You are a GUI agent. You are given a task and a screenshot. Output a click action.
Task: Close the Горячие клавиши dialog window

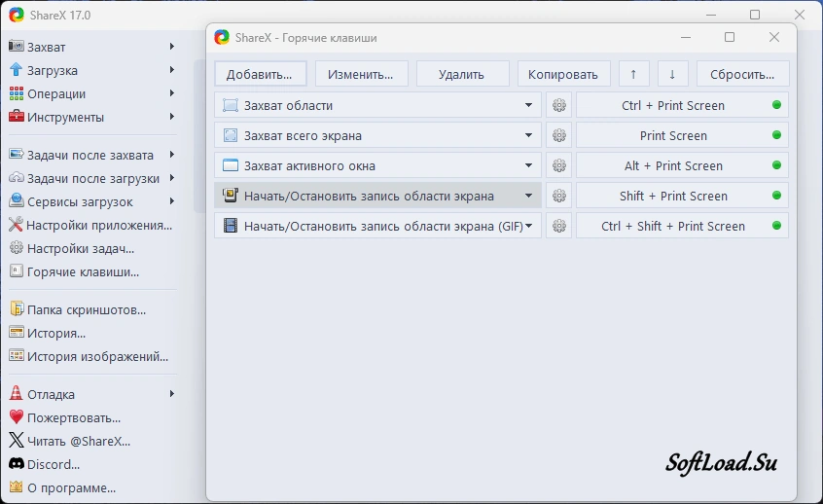(774, 37)
